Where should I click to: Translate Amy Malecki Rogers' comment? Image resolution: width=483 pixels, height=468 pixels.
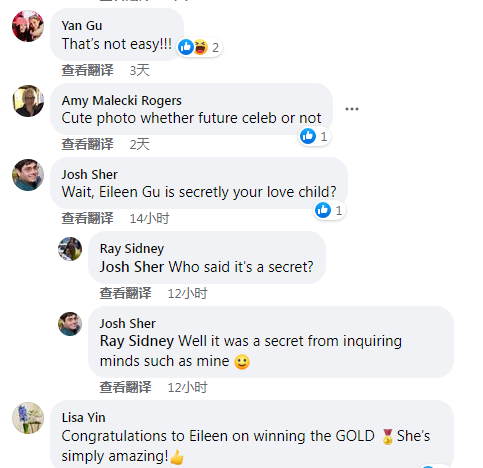coord(87,144)
